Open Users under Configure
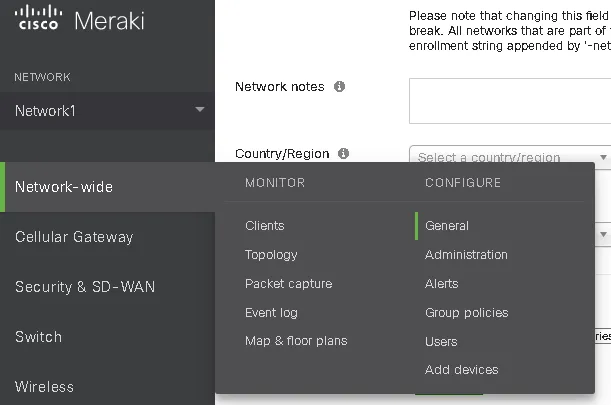This screenshot has height=405, width=611. pos(441,342)
